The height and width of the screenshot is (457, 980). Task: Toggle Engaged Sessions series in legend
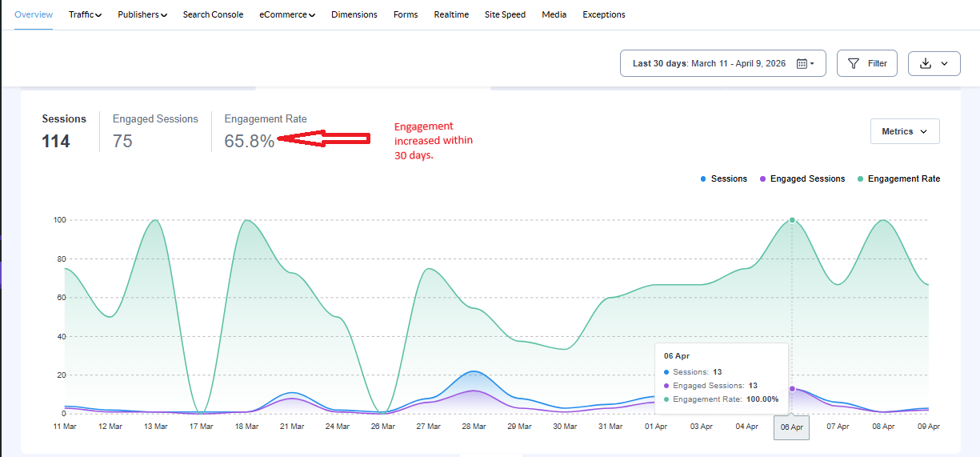pyautogui.click(x=802, y=178)
